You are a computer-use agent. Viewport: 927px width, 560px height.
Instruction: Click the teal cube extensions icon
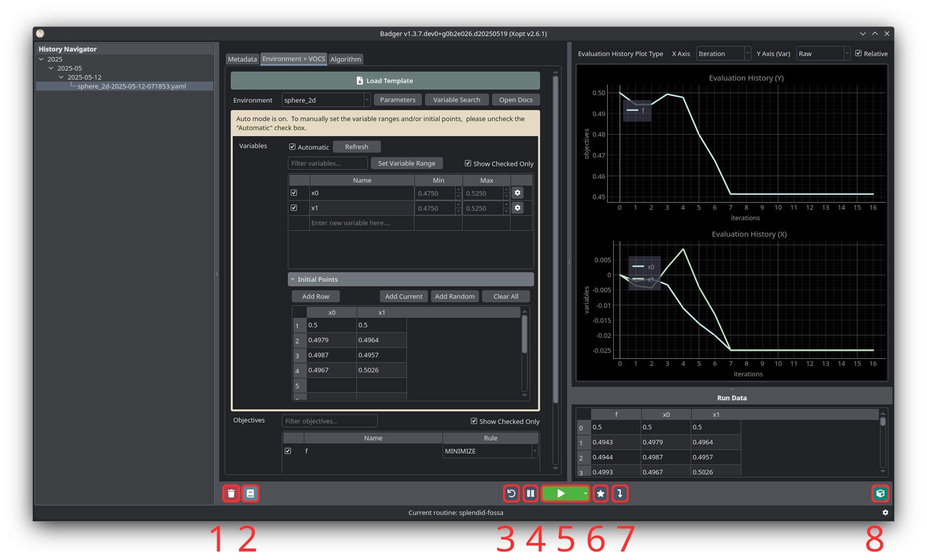coord(880,493)
